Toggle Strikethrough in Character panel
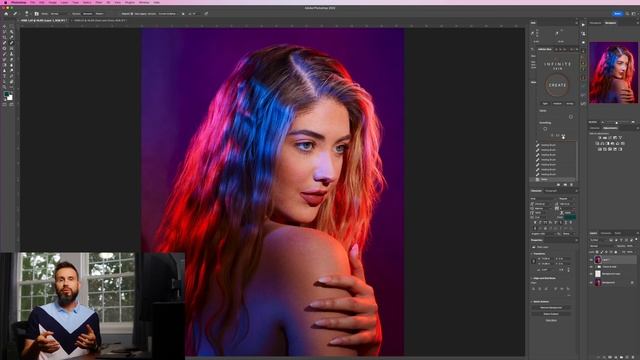 [571, 222]
